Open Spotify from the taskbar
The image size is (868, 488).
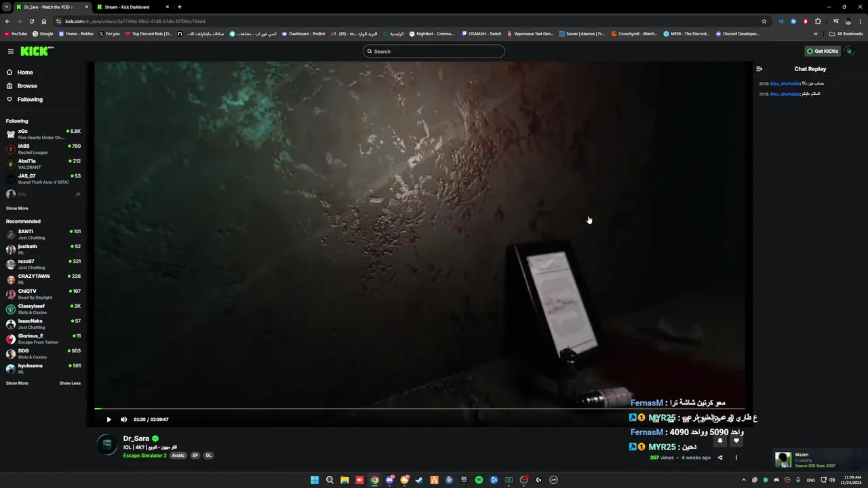pos(479,480)
